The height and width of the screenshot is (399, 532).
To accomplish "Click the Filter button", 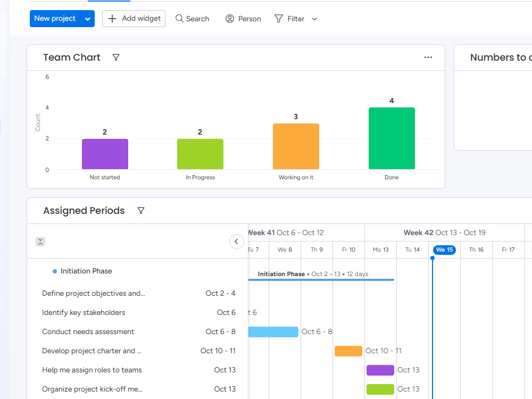I will (289, 19).
